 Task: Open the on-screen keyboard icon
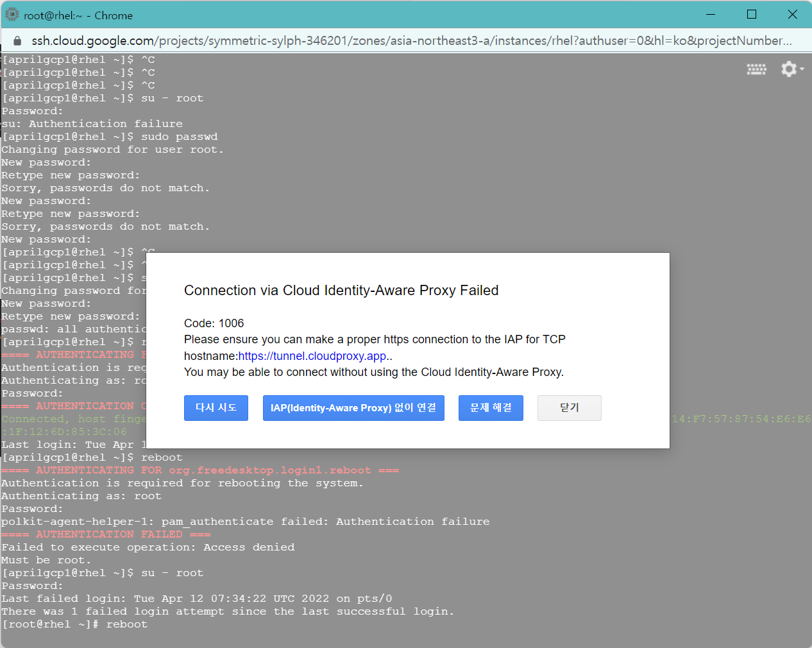tap(757, 69)
